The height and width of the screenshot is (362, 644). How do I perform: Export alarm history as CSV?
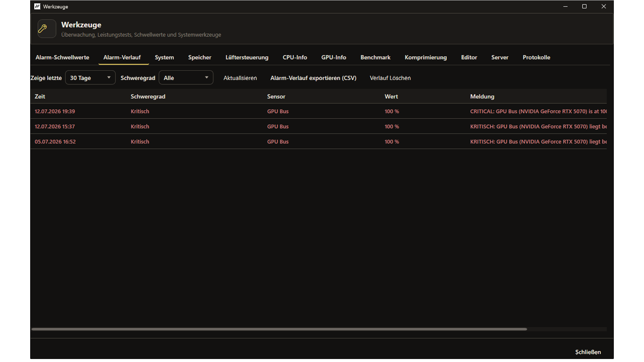click(x=313, y=78)
